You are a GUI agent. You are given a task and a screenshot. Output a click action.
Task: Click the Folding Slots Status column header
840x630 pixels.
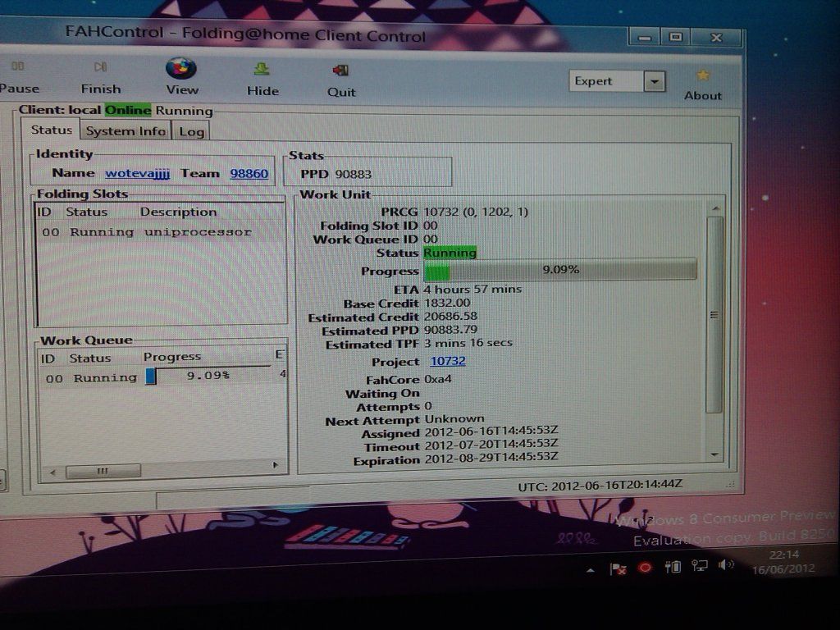(x=86, y=212)
